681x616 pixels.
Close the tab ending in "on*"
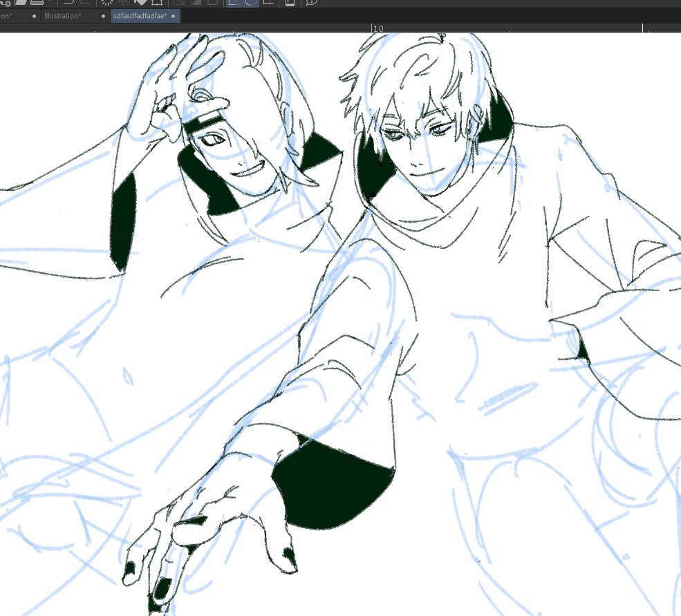(x=35, y=16)
